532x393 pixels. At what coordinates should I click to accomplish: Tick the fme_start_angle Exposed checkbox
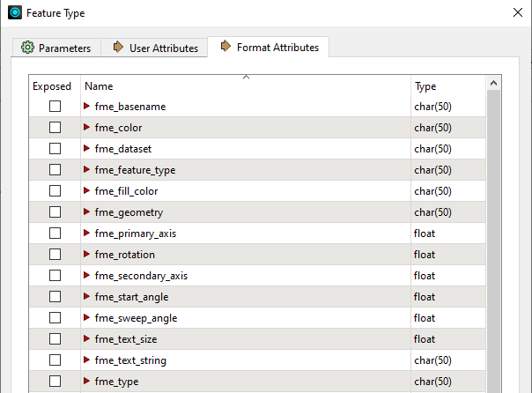[55, 297]
